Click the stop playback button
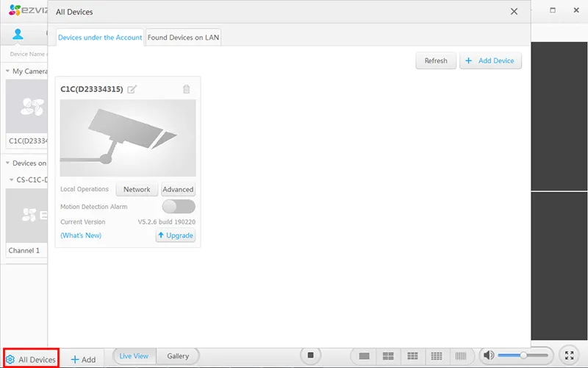 311,355
